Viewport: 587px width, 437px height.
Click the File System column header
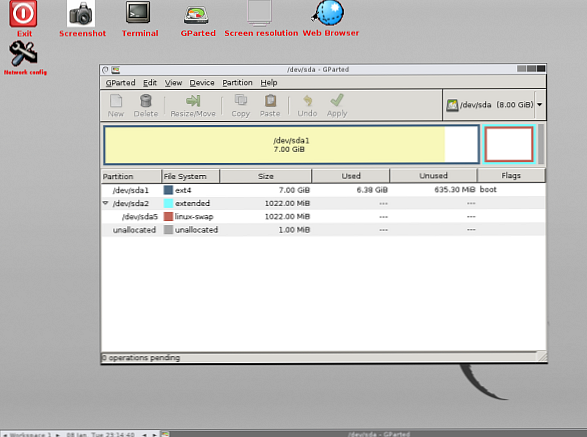pos(191,176)
